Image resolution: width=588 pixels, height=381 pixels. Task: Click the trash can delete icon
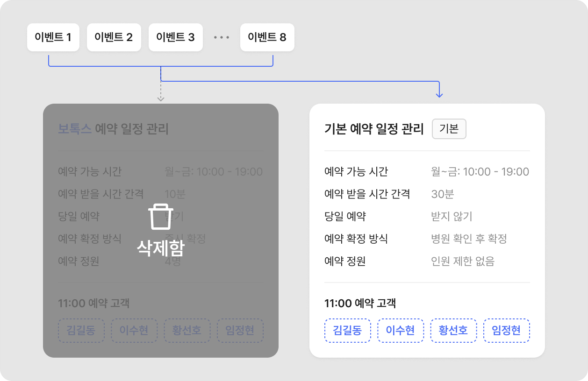(161, 218)
